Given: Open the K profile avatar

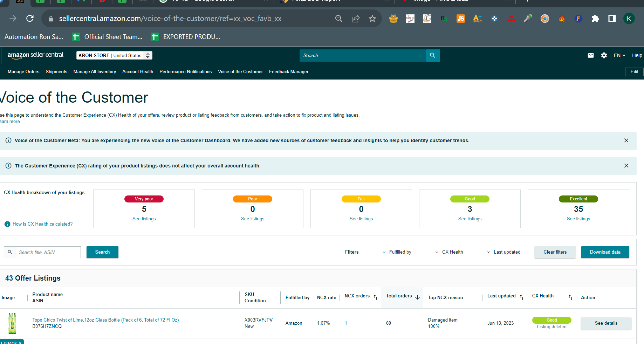Looking at the screenshot, I should [x=629, y=19].
